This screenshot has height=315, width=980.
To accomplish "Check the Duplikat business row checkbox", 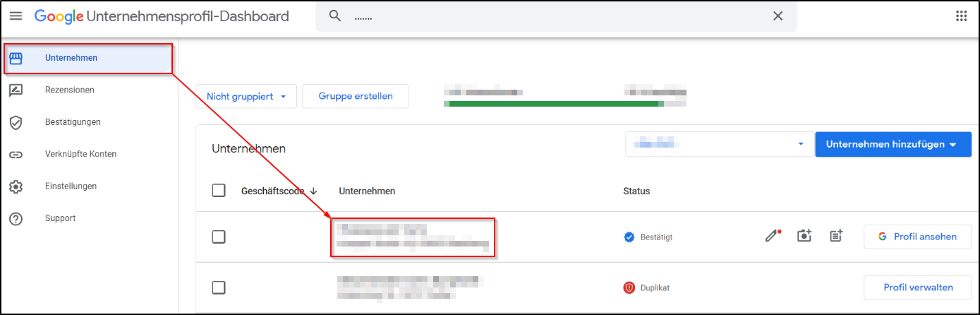I will pyautogui.click(x=219, y=287).
